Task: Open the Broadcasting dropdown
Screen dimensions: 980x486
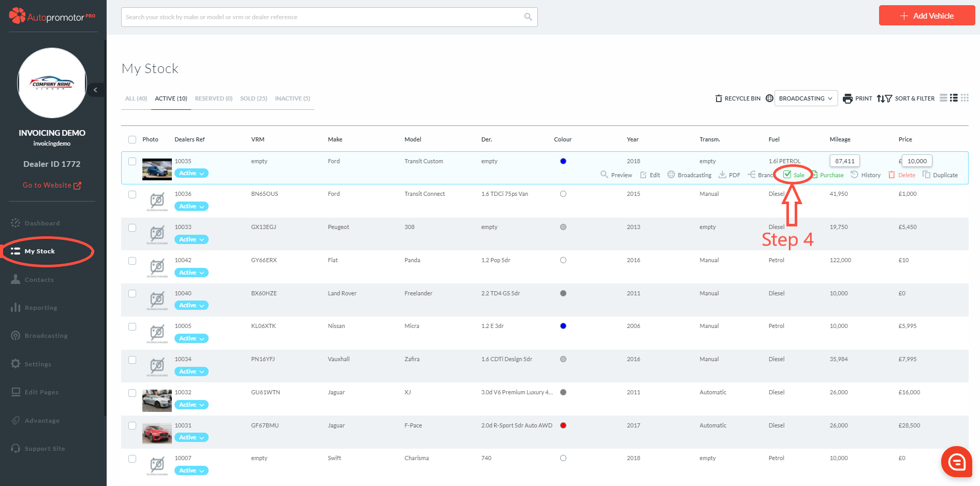Action: tap(806, 98)
